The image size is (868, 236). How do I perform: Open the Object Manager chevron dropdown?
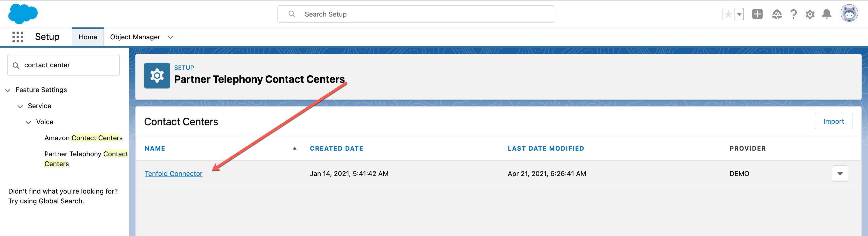point(170,37)
